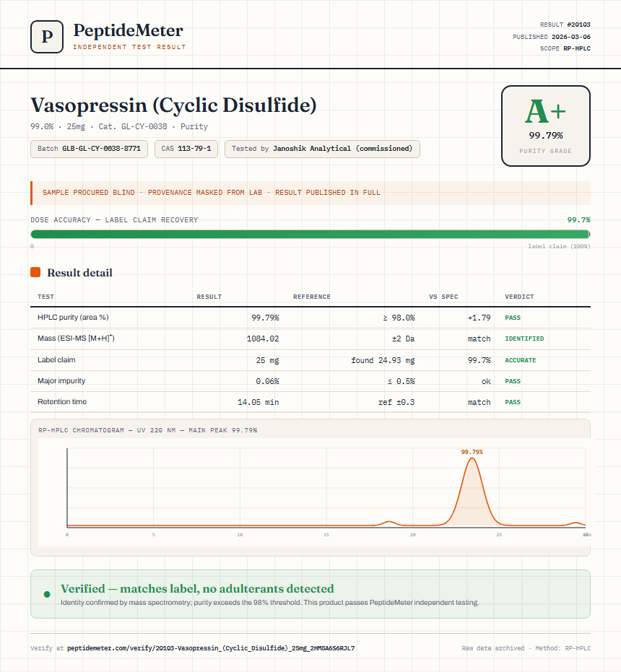Select the Identity confirmed by mass spectrometry sentence

[x=270, y=602]
